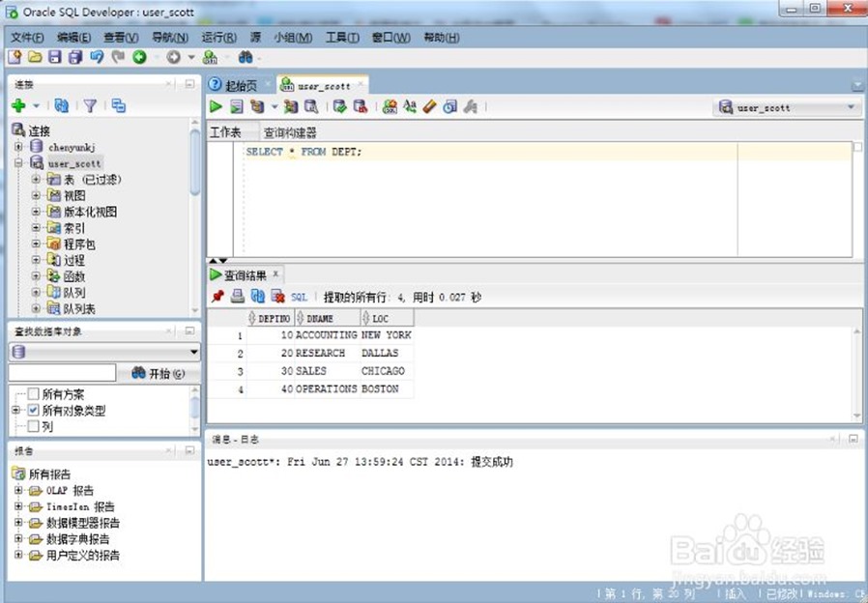Click the New file icon in main toolbar
This screenshot has height=603, width=868.
14,56
